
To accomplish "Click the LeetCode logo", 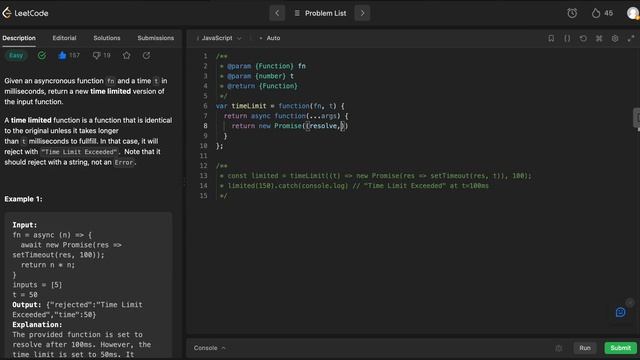I will (25, 13).
